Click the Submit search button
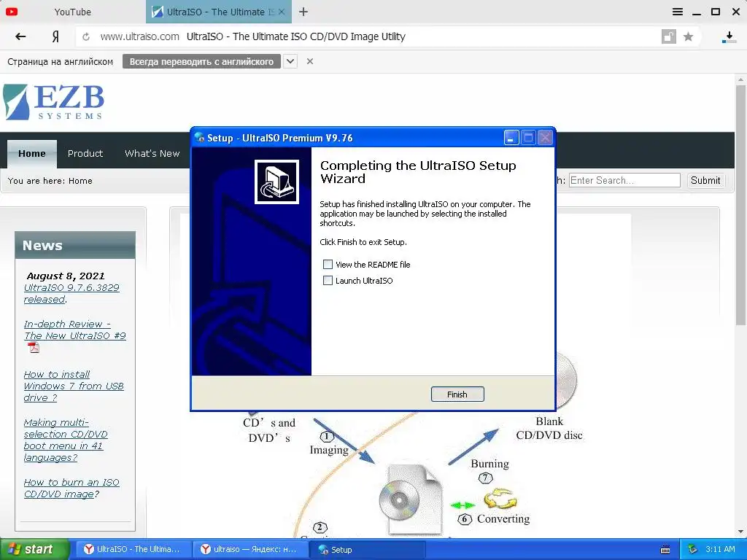 [705, 181]
